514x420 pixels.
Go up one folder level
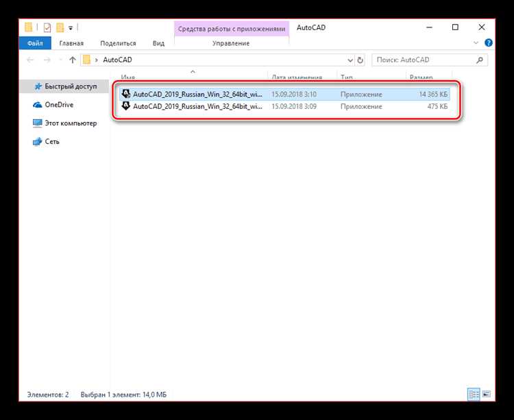pyautogui.click(x=73, y=60)
